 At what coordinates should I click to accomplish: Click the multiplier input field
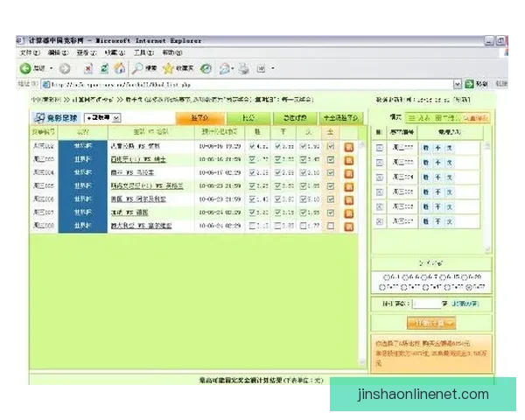click(427, 304)
